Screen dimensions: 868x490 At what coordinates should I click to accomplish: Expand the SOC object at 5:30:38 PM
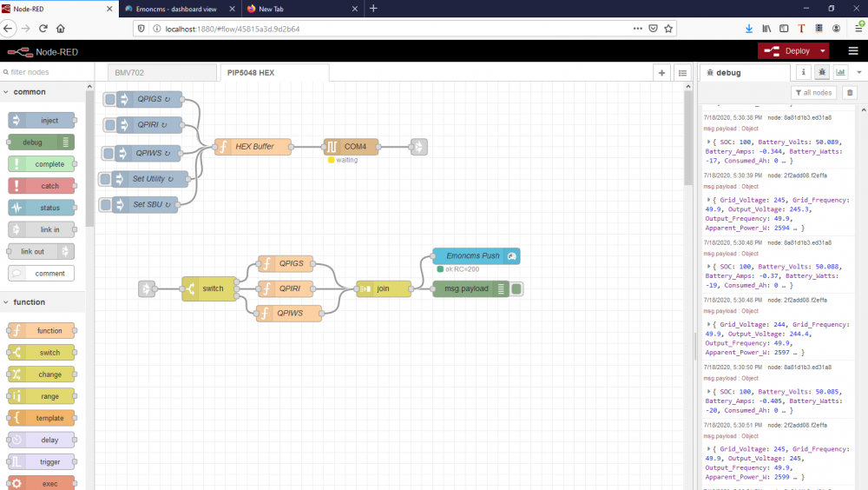[x=708, y=142]
